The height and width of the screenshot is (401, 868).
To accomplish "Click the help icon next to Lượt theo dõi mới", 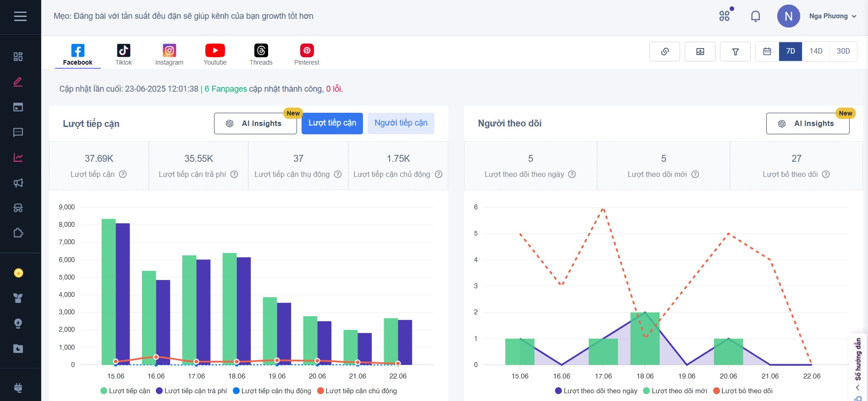I will tap(695, 174).
